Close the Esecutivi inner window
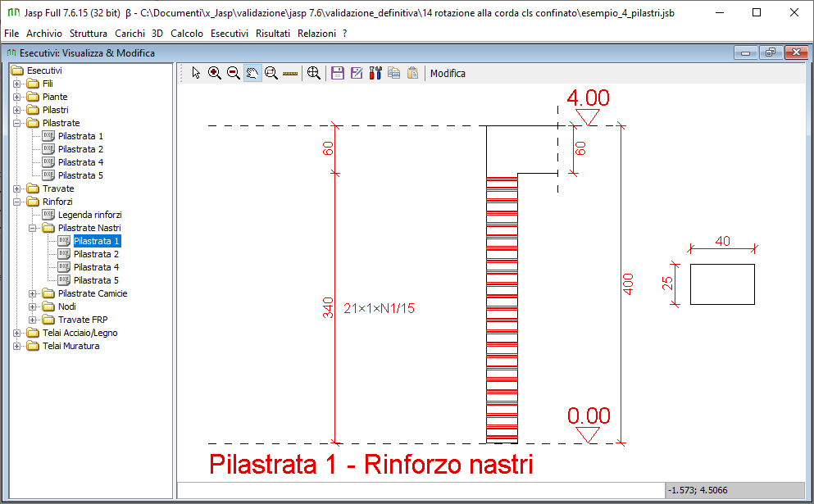 tap(796, 52)
